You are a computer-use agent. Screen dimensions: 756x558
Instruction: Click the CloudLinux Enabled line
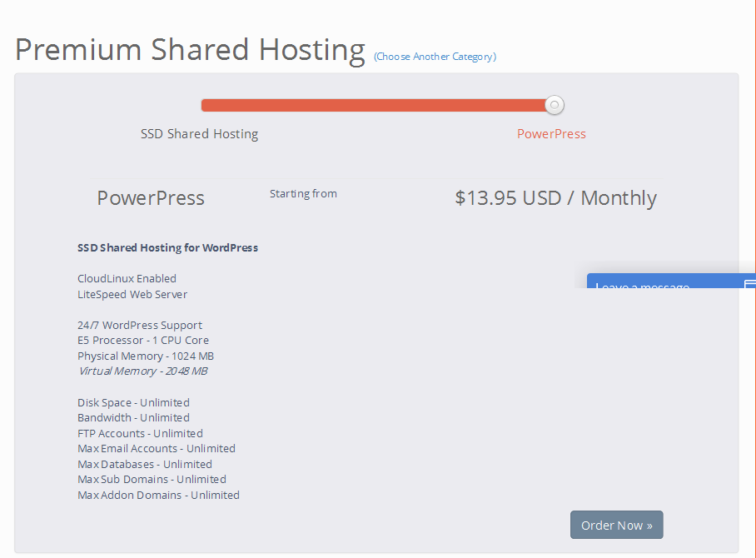(127, 279)
